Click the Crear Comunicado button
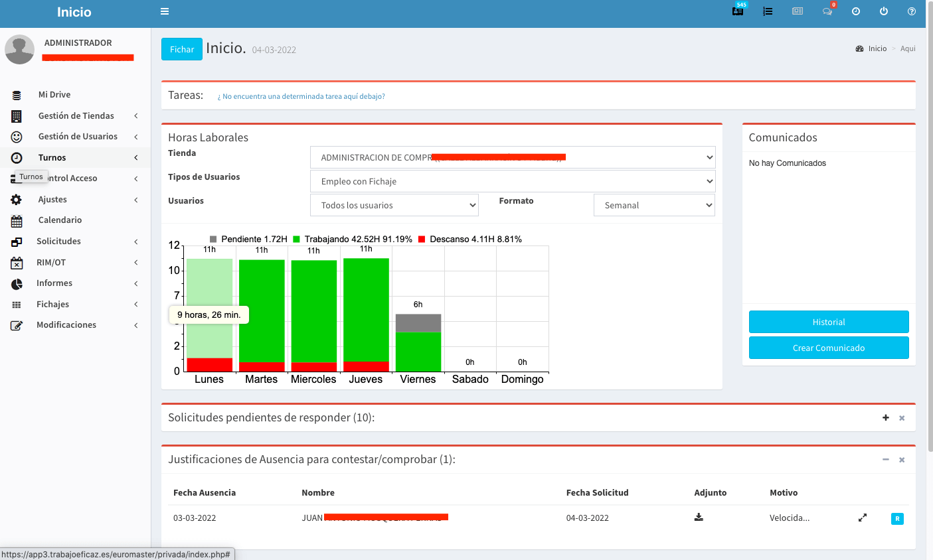 (x=829, y=348)
